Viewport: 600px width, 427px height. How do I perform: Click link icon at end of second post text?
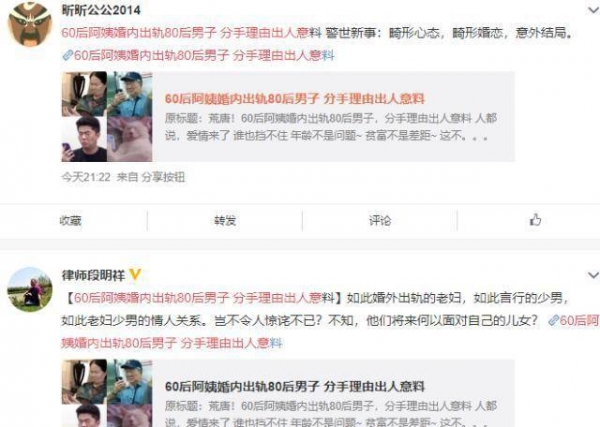pos(554,320)
